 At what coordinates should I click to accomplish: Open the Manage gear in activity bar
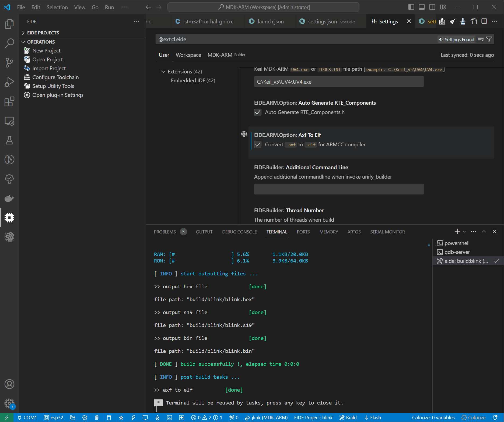[x=9, y=403]
